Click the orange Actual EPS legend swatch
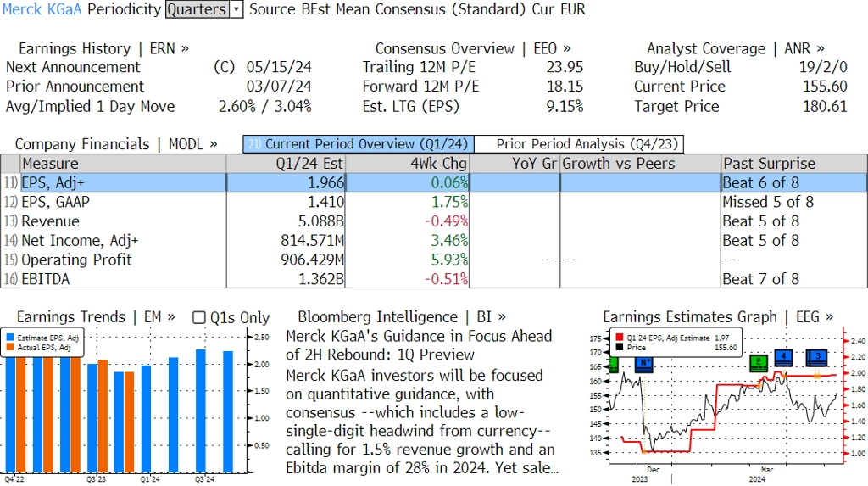Viewport: 868px width, 486px height. click(10, 348)
